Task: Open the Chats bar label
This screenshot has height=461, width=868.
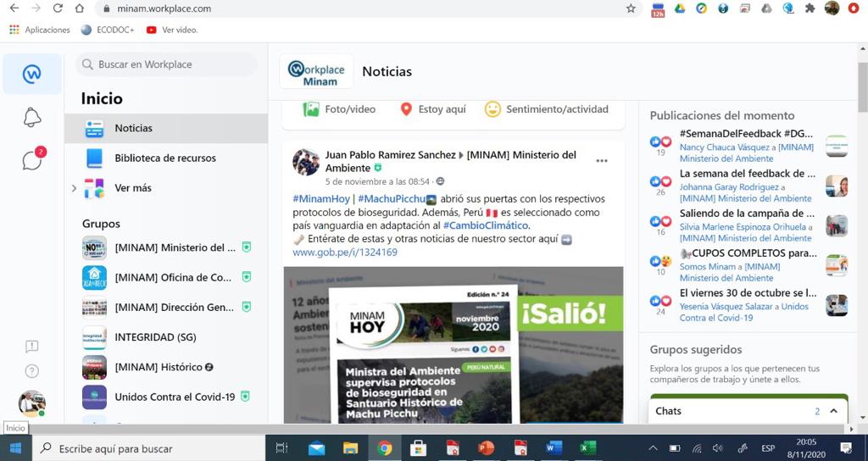Action: (668, 411)
